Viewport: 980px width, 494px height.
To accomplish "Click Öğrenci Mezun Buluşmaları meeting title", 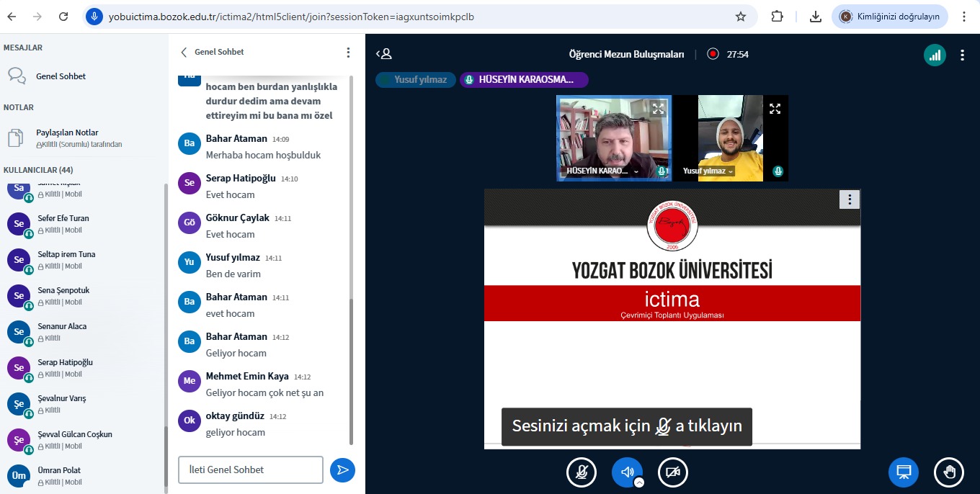I will pyautogui.click(x=626, y=54).
